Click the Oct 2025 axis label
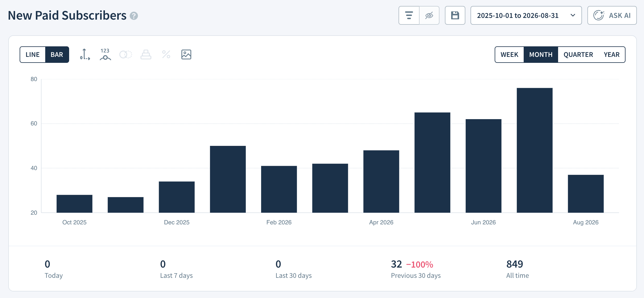Viewport: 644px width, 298px height. tap(75, 222)
